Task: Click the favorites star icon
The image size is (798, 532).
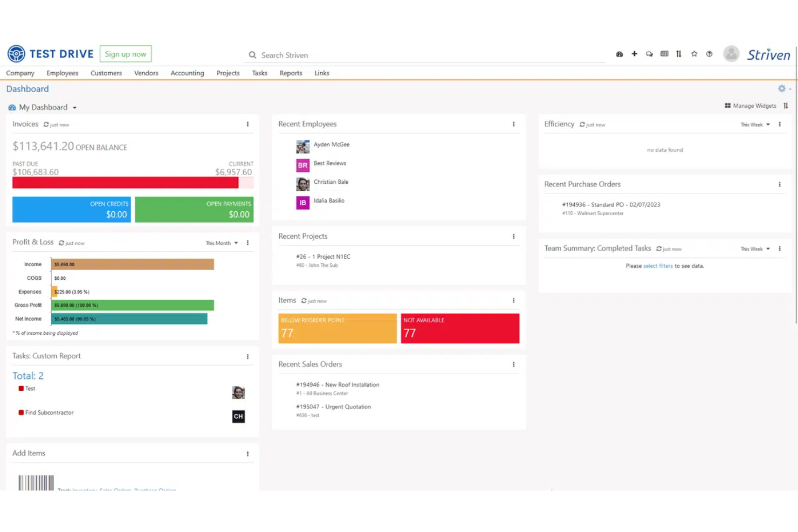Action: (694, 54)
